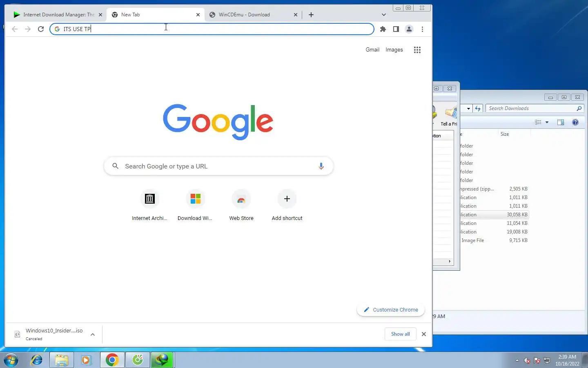588x368 pixels.
Task: Select the 9,715 KB Image File row
Action: (x=494, y=240)
